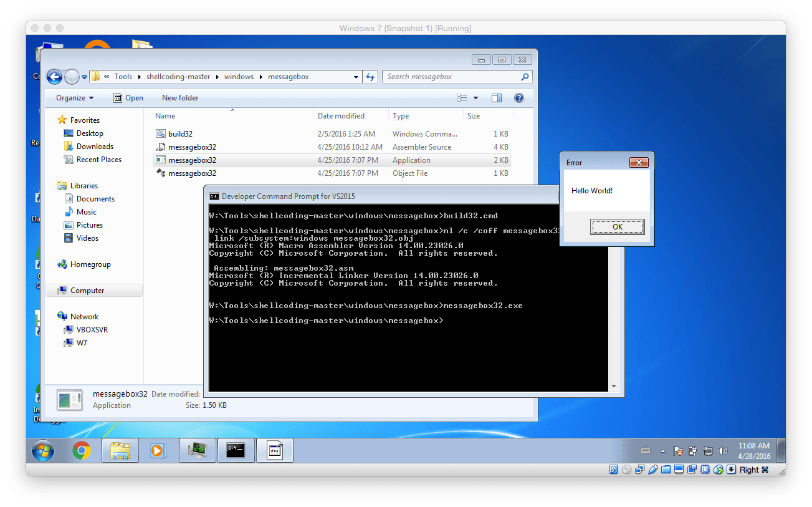Image resolution: width=812 pixels, height=507 pixels.
Task: Click the VirtualBox shared folders status icon
Action: [666, 470]
